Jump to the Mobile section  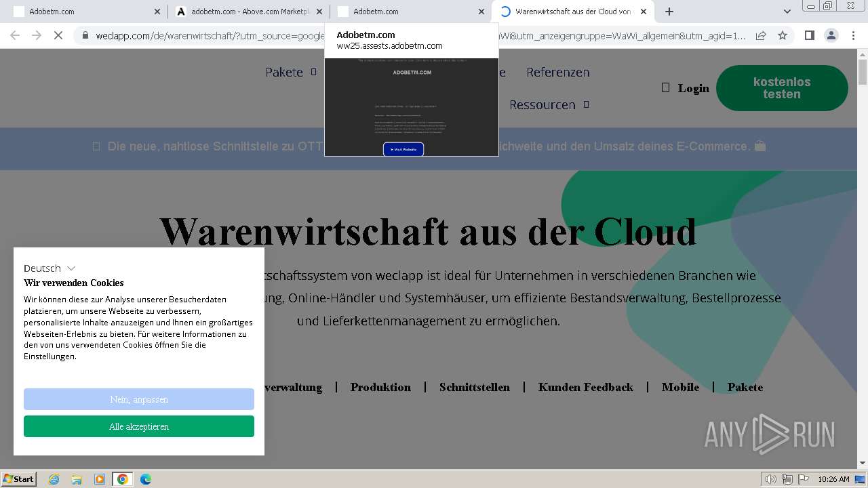680,387
